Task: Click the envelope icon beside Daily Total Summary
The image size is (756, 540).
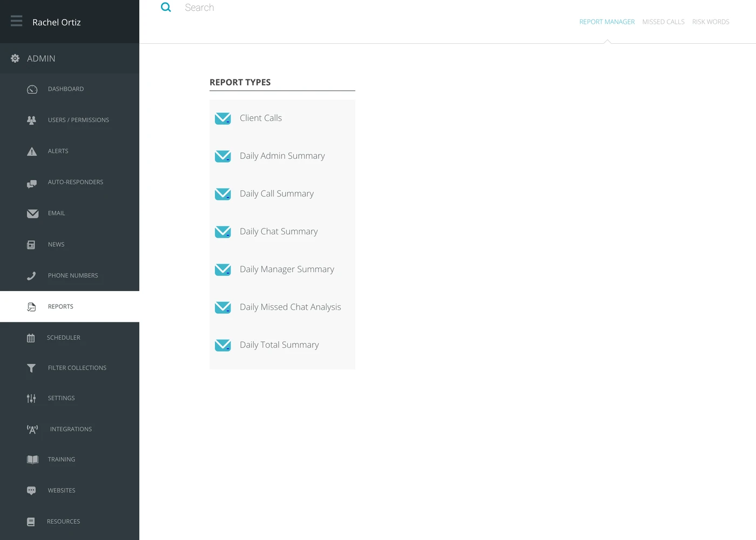Action: point(222,345)
